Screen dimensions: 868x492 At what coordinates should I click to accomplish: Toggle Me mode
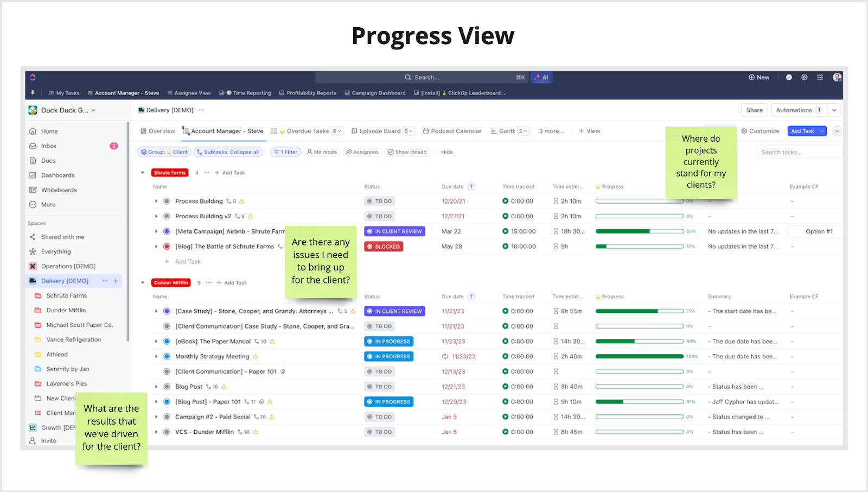click(322, 152)
